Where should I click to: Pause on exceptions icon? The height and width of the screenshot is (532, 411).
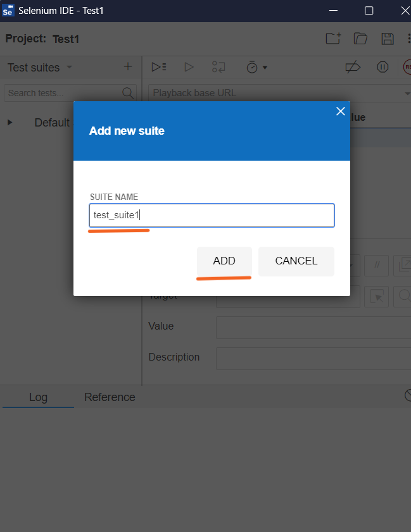[x=383, y=67]
